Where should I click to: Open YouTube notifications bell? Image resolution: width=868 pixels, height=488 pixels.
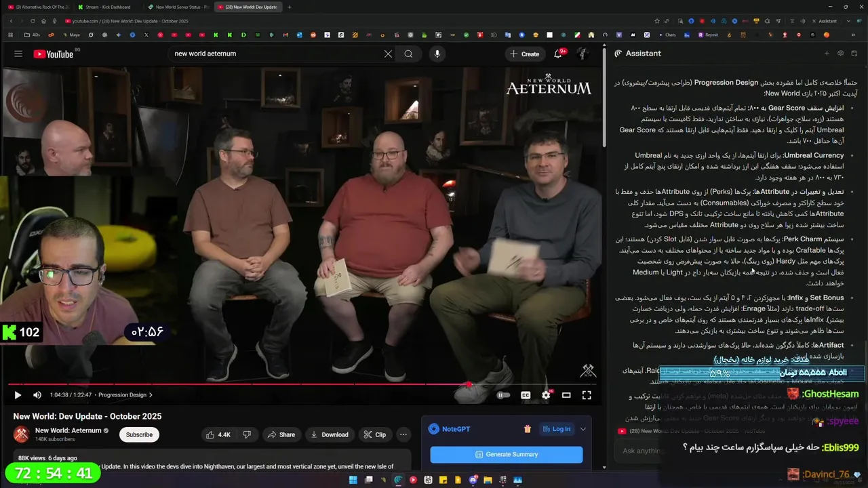(x=558, y=54)
